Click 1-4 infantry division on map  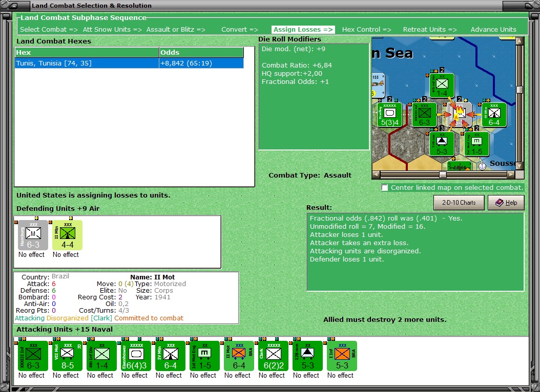(x=442, y=85)
